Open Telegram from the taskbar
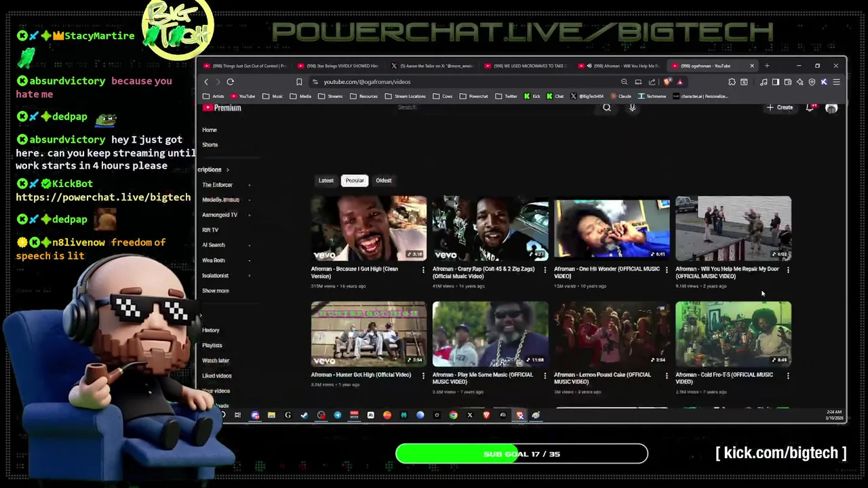The image size is (868, 488). [338, 415]
